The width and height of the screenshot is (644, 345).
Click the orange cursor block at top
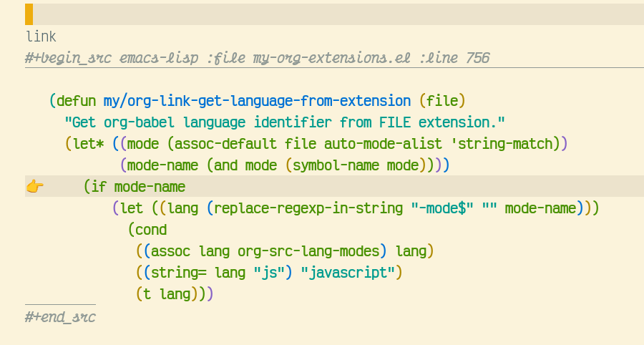tap(29, 14)
